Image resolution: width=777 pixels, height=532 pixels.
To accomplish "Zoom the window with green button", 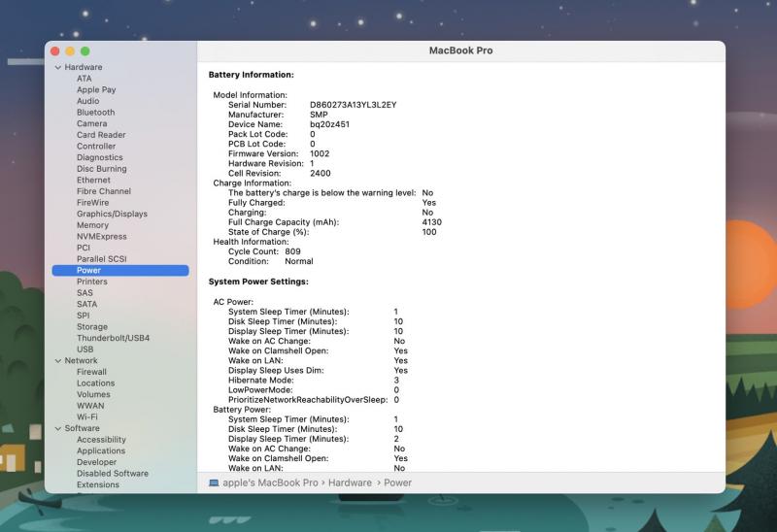I will point(85,51).
